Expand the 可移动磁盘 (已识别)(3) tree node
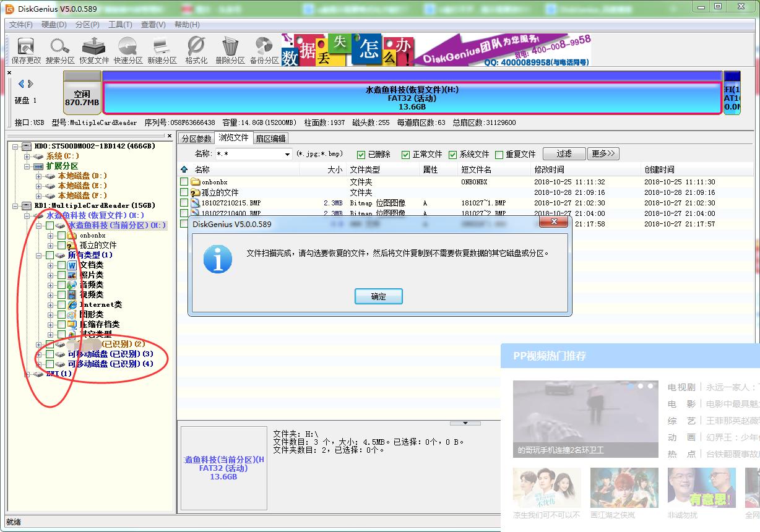760x532 pixels. click(39, 354)
